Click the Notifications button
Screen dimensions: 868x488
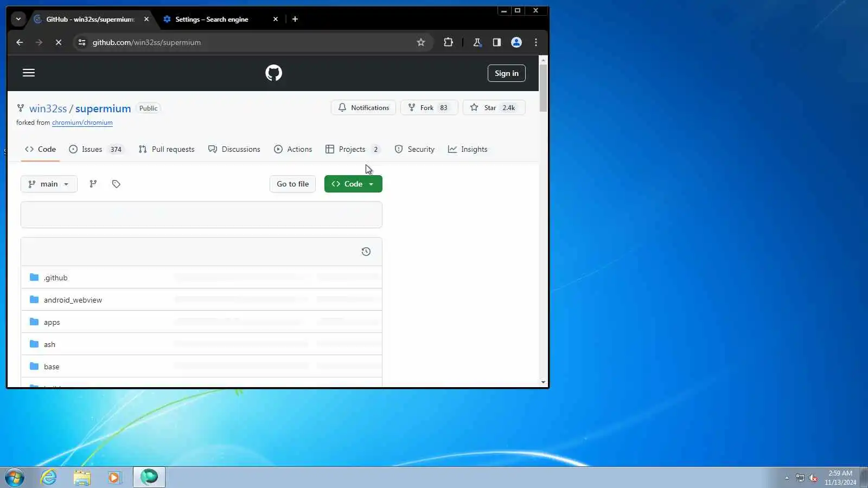click(x=363, y=107)
